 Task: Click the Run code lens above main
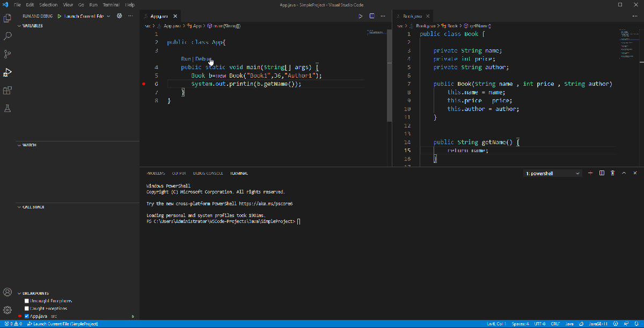(186, 59)
